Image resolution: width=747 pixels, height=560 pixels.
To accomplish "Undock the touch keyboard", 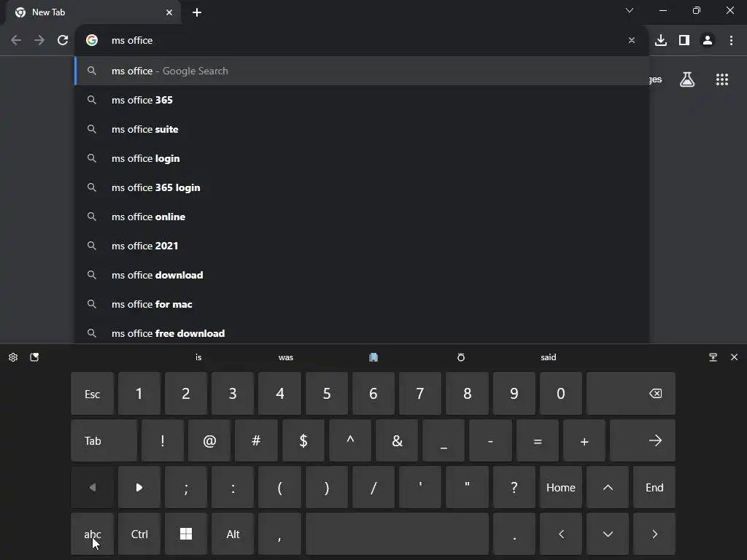I will (x=713, y=357).
